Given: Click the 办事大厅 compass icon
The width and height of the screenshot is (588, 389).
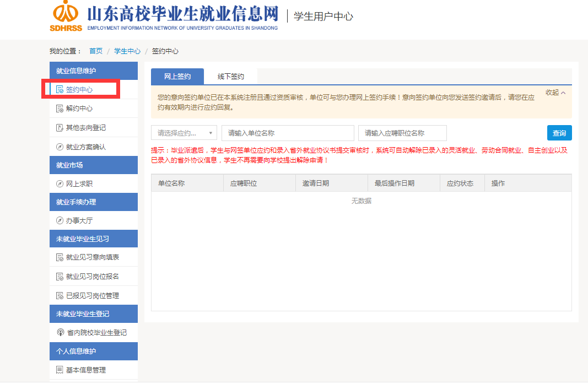Looking at the screenshot, I should [x=60, y=221].
